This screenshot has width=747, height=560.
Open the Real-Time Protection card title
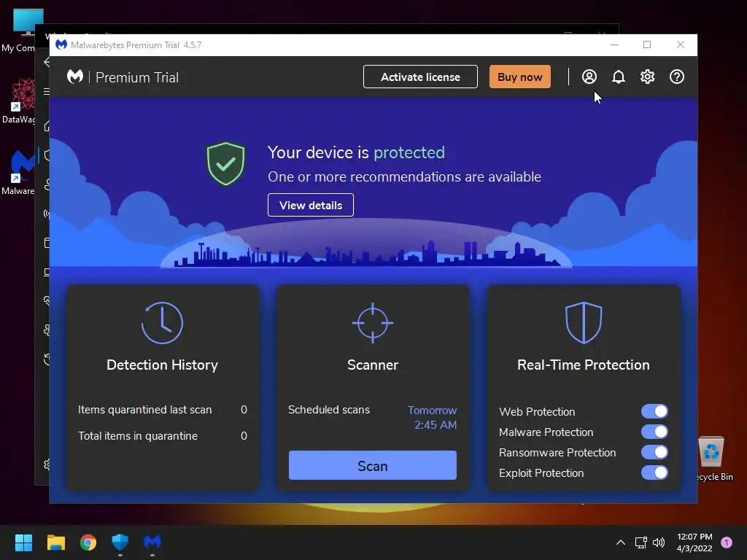pos(584,365)
